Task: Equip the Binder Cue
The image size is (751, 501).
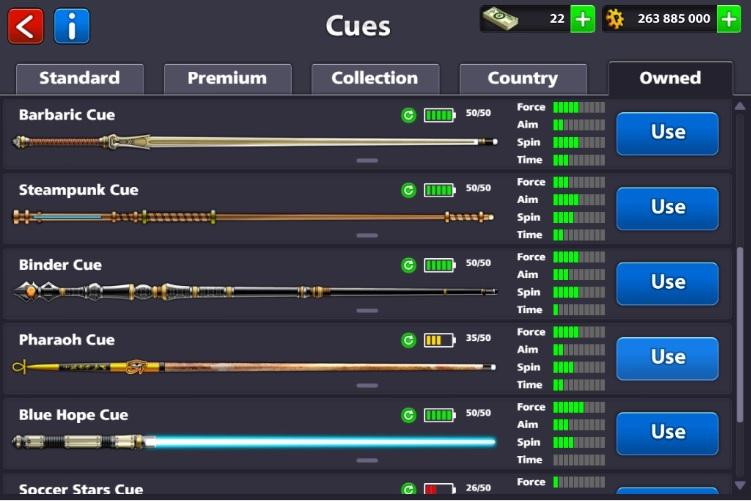Action: 667,284
